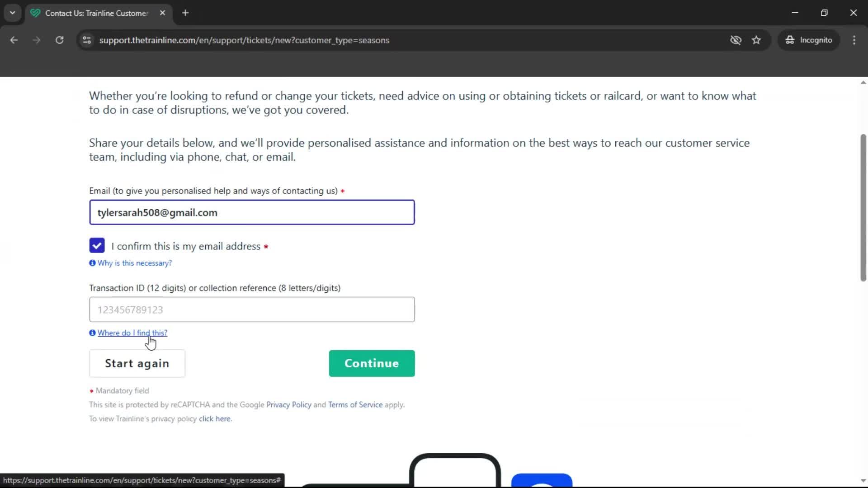This screenshot has height=488, width=868.
Task: Uncheck 'I confirm this is my email address'
Action: point(96,245)
